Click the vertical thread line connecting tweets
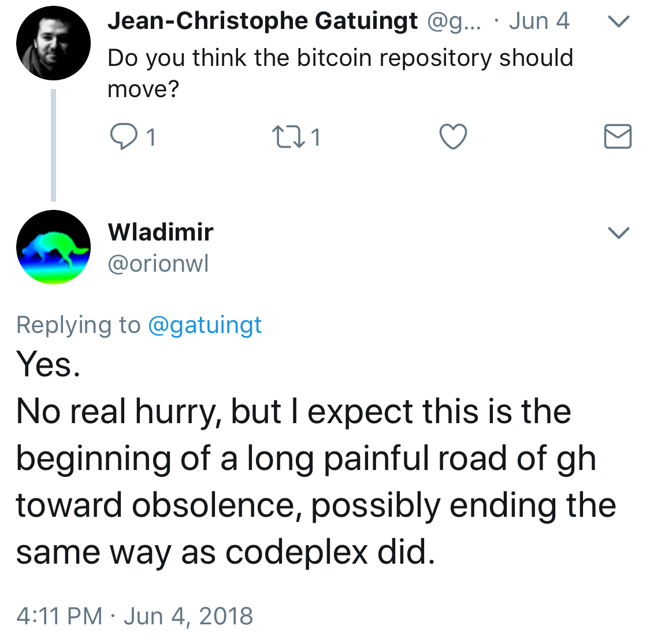Image resolution: width=650 pixels, height=644 pixels. (x=54, y=145)
